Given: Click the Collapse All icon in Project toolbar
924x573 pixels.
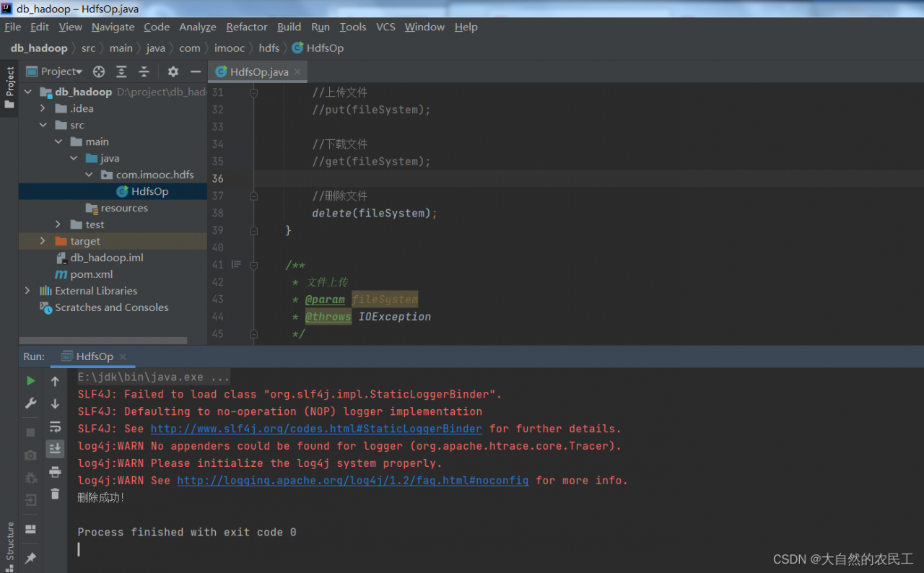Looking at the screenshot, I should 144,71.
